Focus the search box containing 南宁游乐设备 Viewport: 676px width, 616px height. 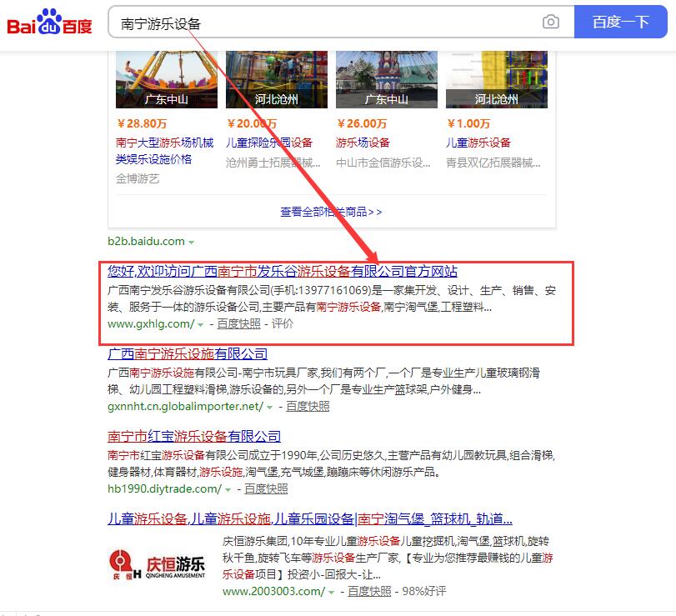tap(341, 22)
